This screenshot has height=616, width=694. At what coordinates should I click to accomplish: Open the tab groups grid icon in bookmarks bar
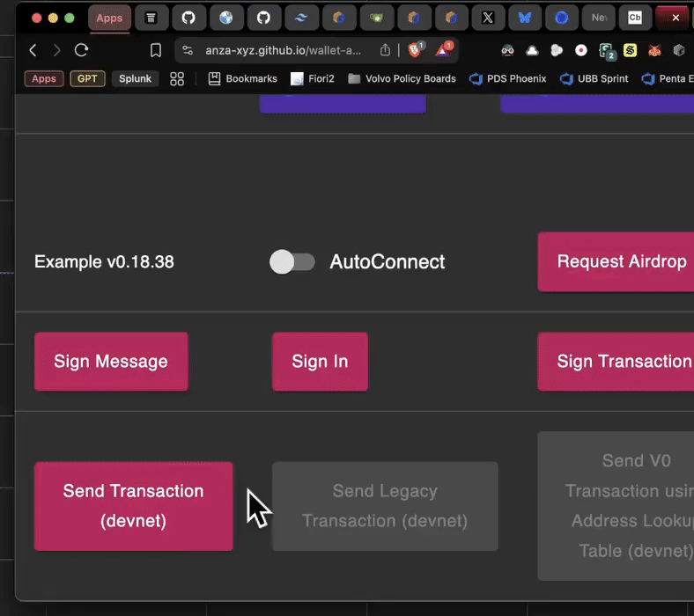click(177, 78)
